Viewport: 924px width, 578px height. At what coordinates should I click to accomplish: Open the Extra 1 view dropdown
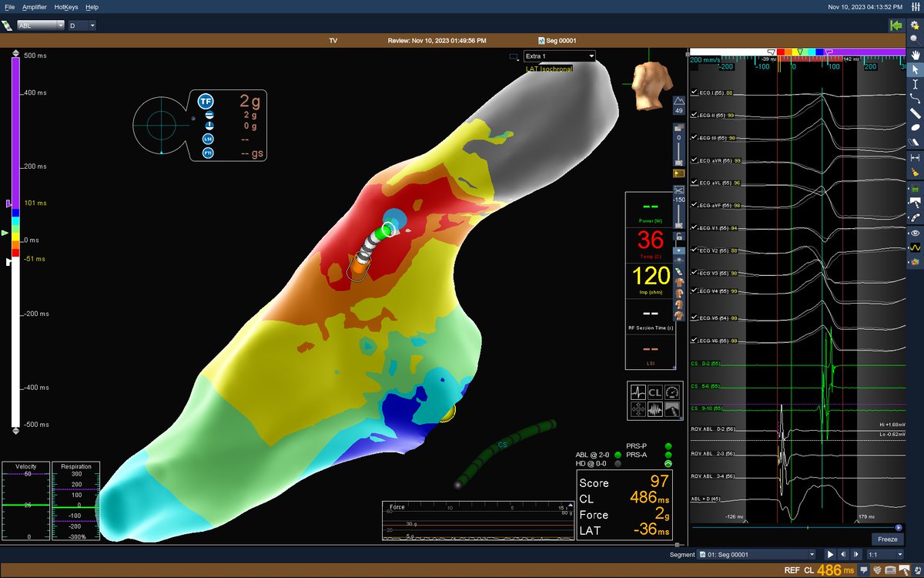coord(559,56)
